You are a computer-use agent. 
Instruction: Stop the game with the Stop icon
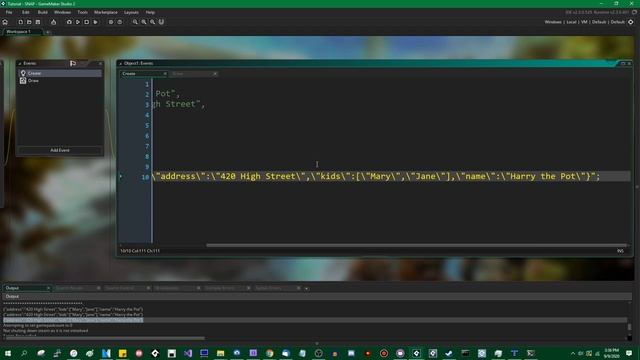(87, 22)
